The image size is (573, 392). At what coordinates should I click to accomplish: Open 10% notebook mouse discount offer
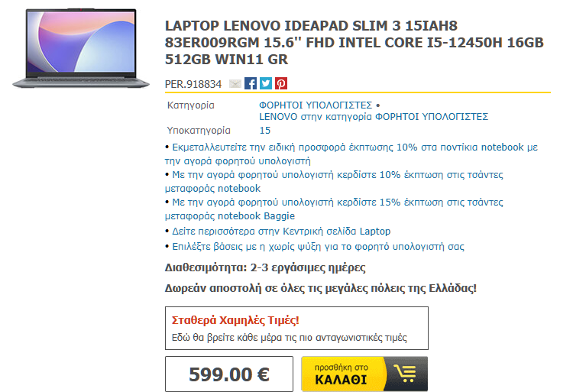point(351,154)
